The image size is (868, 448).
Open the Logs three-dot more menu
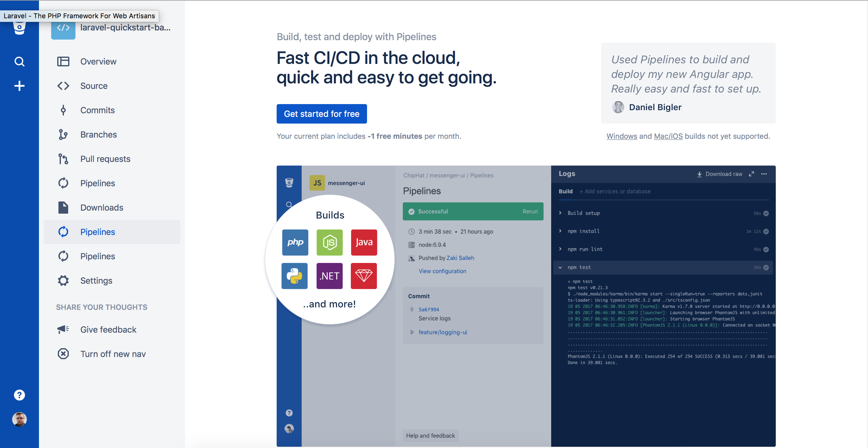764,174
